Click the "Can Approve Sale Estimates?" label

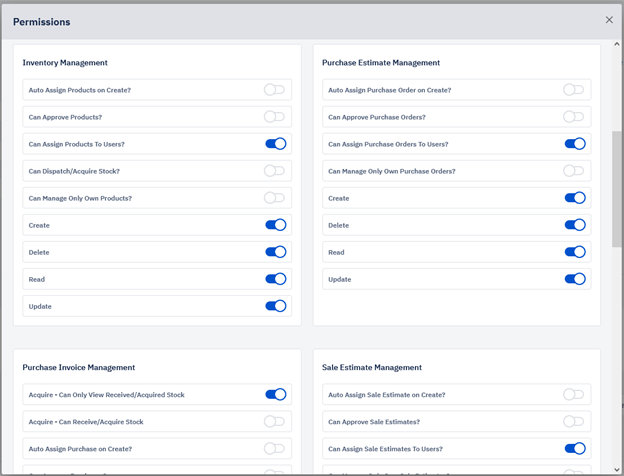[x=374, y=422]
